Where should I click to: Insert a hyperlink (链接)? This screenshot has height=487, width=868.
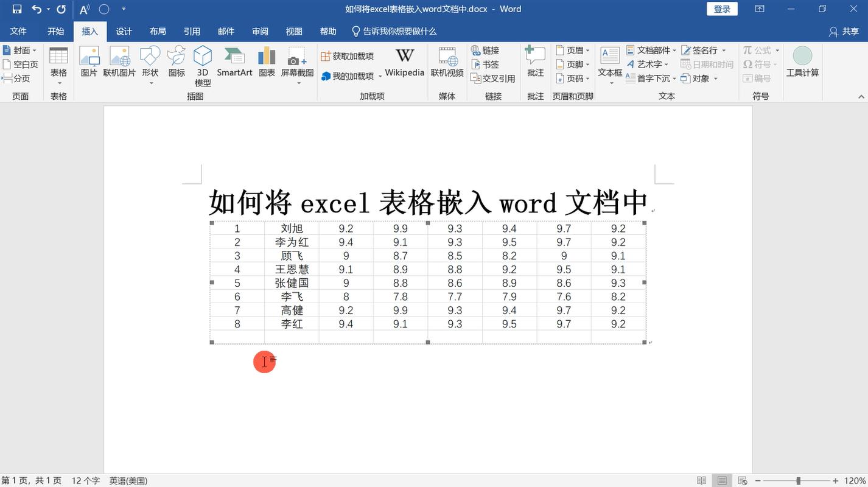click(485, 50)
